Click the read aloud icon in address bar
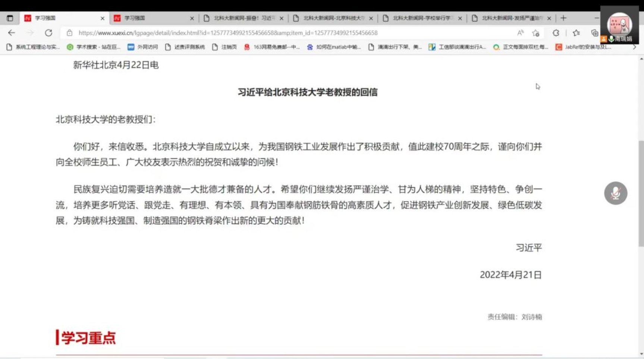 (x=520, y=33)
